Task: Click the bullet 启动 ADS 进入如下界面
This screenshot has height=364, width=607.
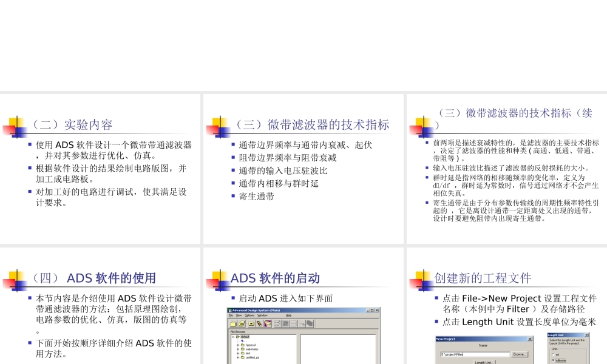Action: [286, 298]
